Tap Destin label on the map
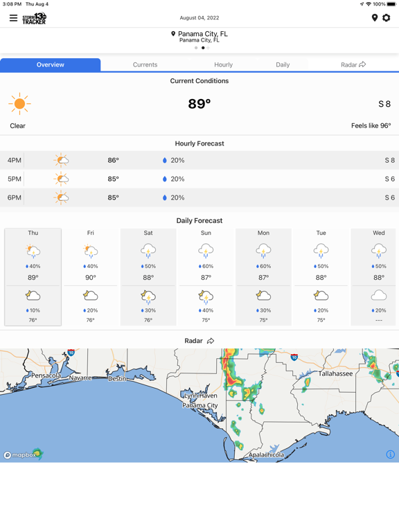Screen dimensions: 399x532 coord(117,379)
